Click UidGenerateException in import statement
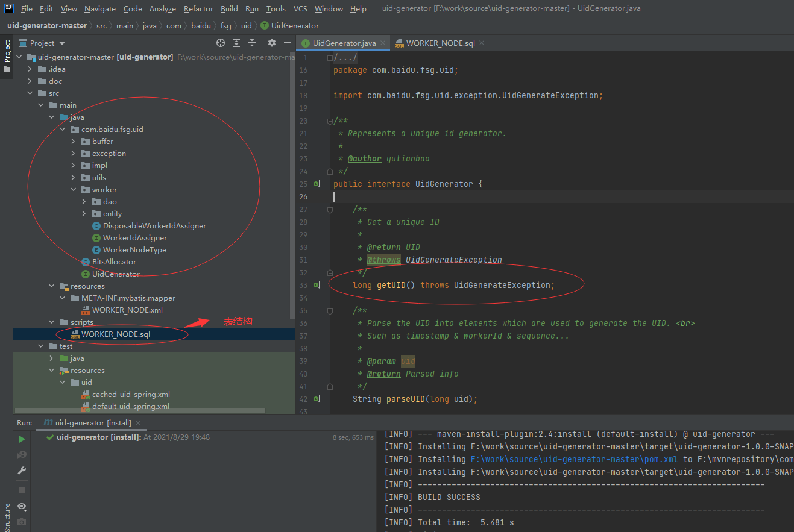Screen dimensions: 794x532 click(x=551, y=95)
